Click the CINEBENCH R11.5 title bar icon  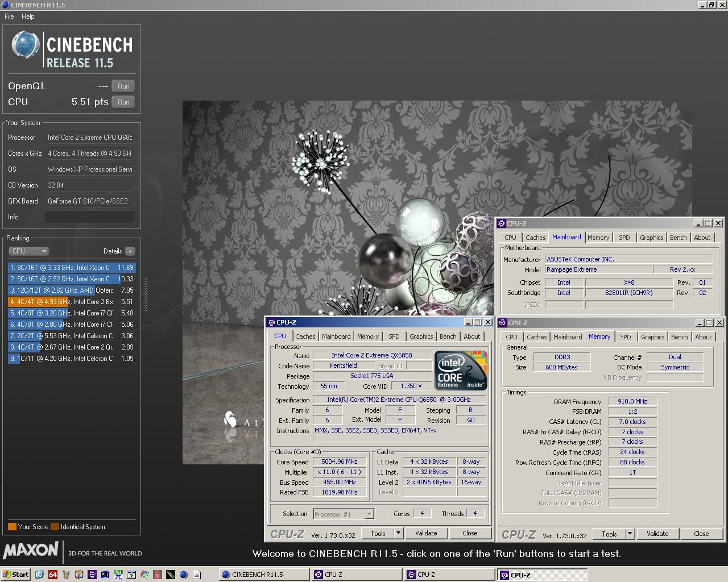point(5,5)
